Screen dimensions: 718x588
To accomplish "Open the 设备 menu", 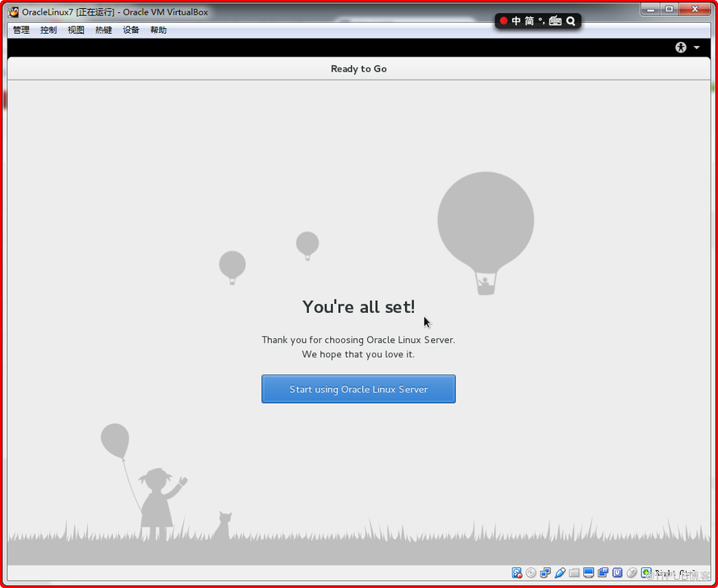I will 131,30.
